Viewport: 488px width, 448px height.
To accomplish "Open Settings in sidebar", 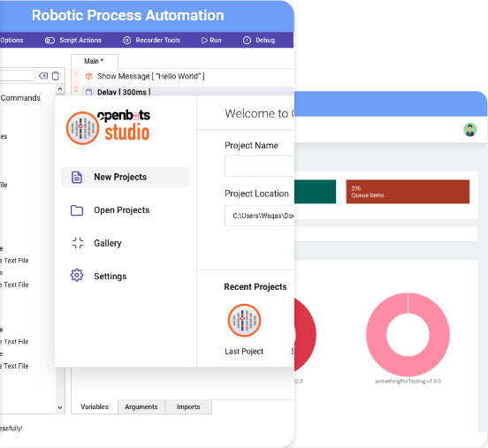I will (x=111, y=277).
